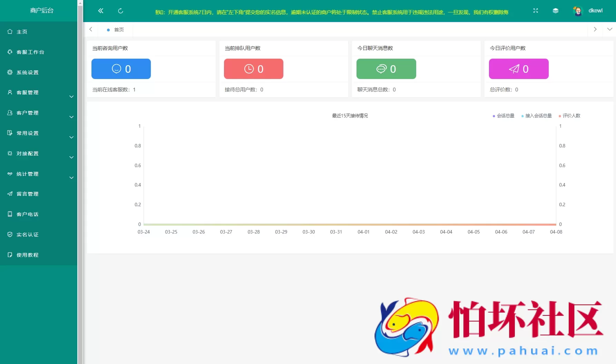Open the tab options dropdown arrow
Viewport: 616px width, 364px height.
click(610, 29)
